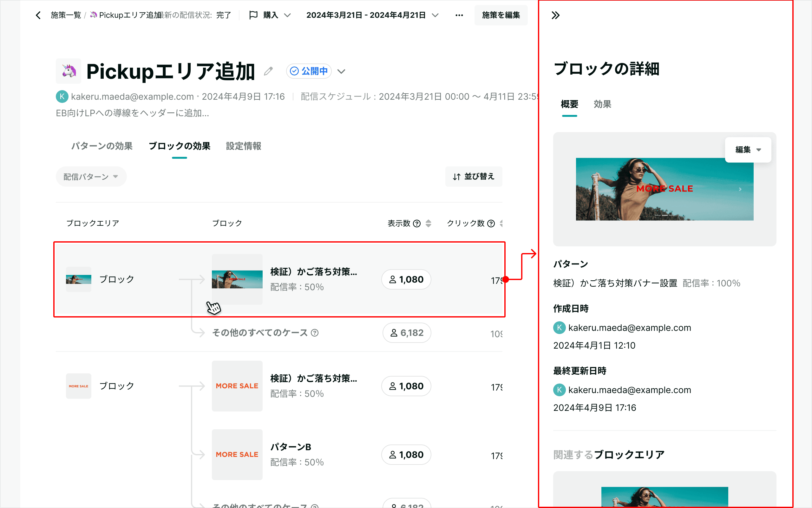Click the person icon in the 6,182 pill
812x508 pixels.
pyautogui.click(x=394, y=333)
